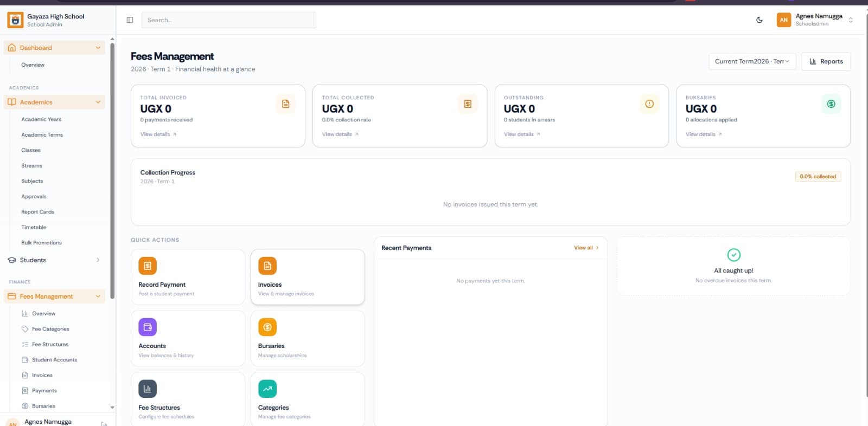Open Subjects in sidebar
The width and height of the screenshot is (868, 426).
click(x=32, y=181)
